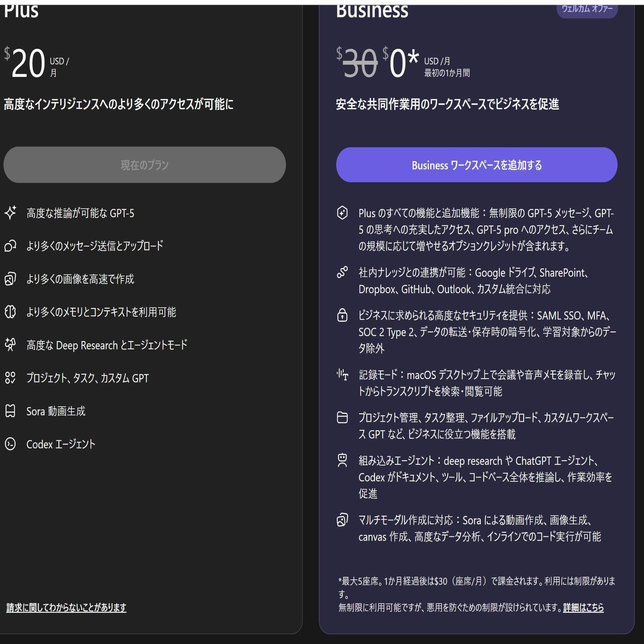
Task: Click the brain icon beside より多くのメモリとコンテキストを利用可能
Action: 10,312
